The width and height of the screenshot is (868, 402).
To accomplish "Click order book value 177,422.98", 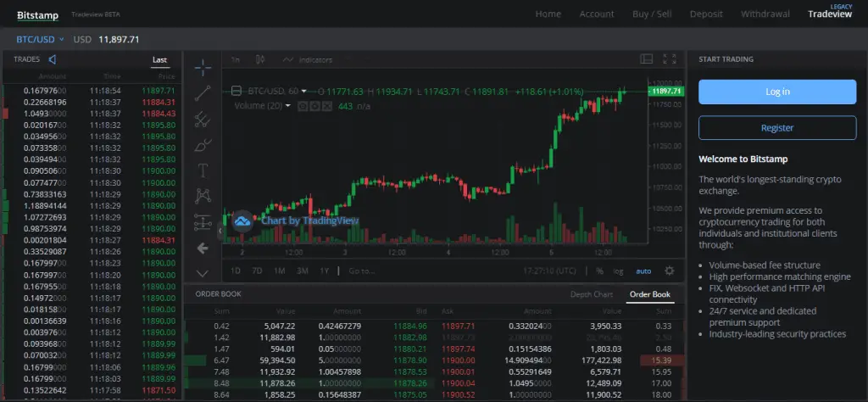I will pos(600,360).
